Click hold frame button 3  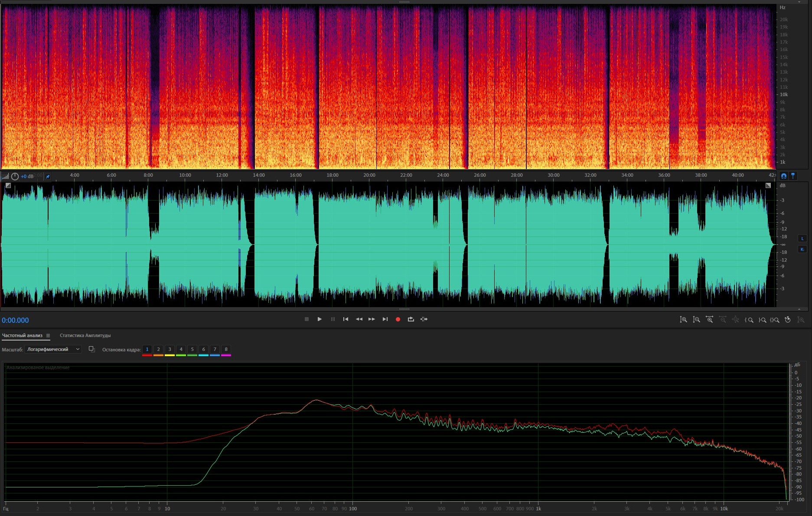coord(170,349)
